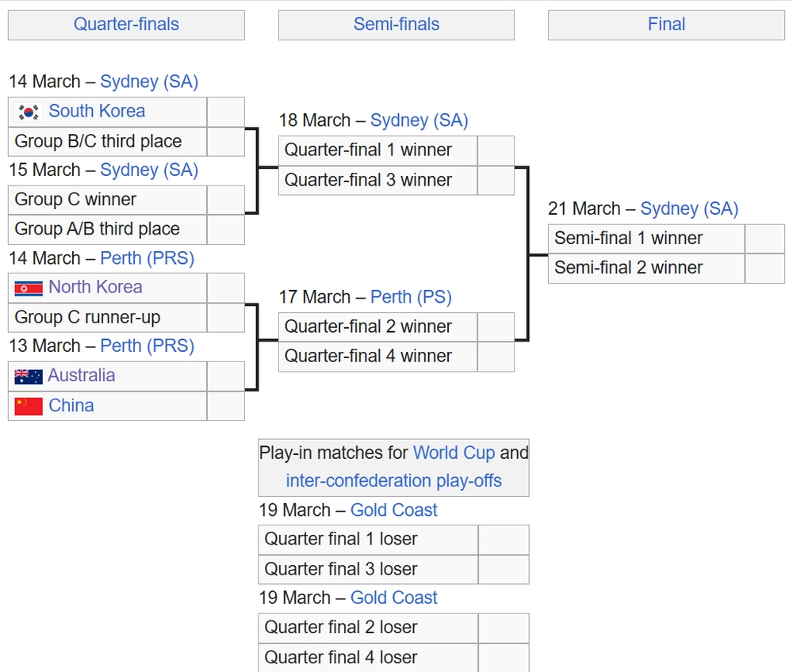
Task: Click Sydney (SA) link for 14 March
Action: 149,82
